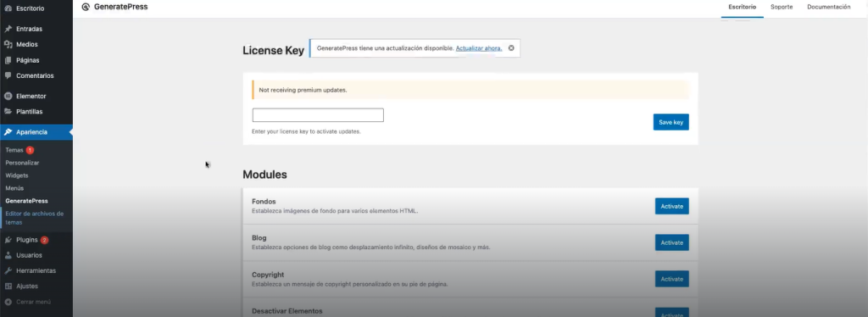Click the Medios media icon
The image size is (868, 317).
[x=8, y=44]
